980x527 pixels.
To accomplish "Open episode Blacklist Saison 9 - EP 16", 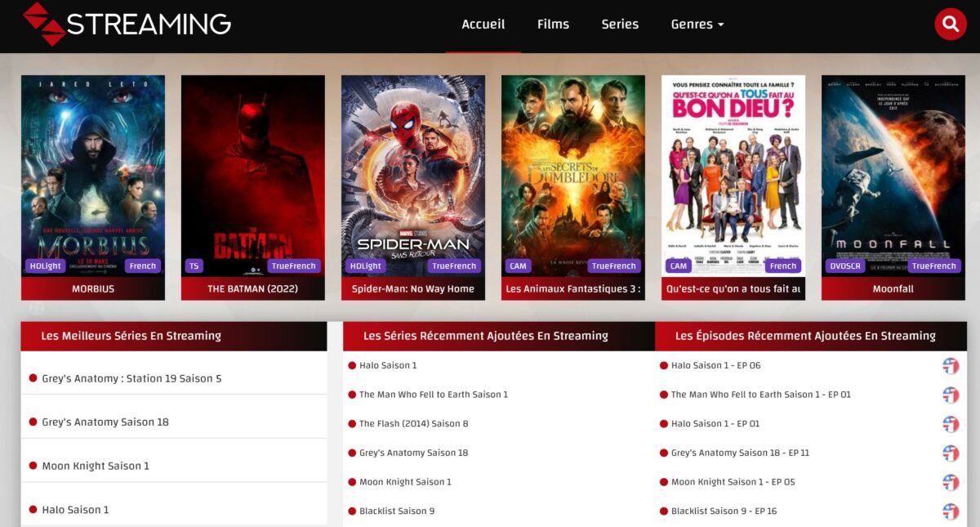I will coord(724,511).
